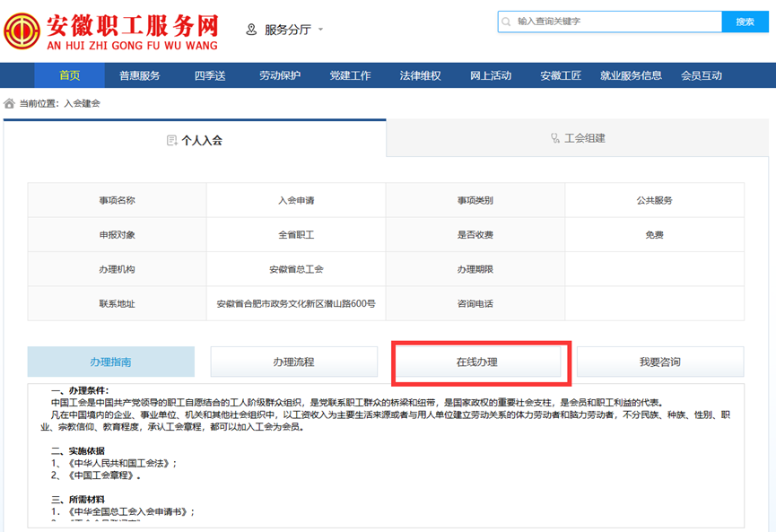This screenshot has width=776, height=532.
Task: Click the Anhui union logo emblem
Action: click(21, 31)
